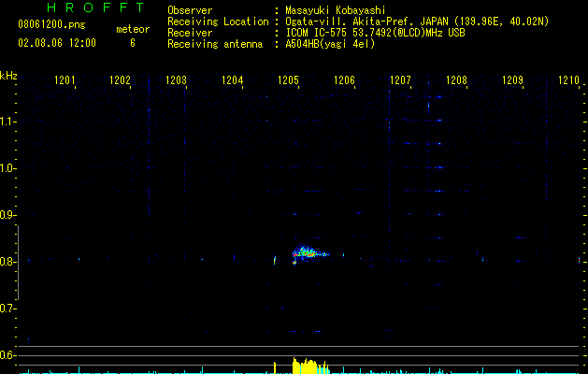Click the date stamp 02.08.06 12:00

(x=57, y=43)
